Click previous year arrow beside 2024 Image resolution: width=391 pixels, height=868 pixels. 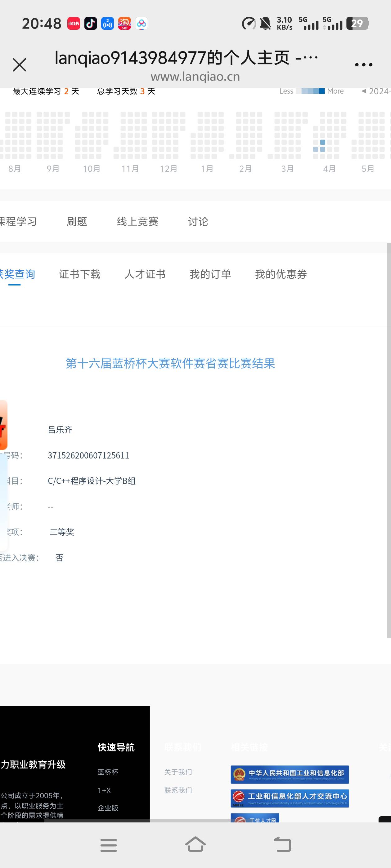364,91
